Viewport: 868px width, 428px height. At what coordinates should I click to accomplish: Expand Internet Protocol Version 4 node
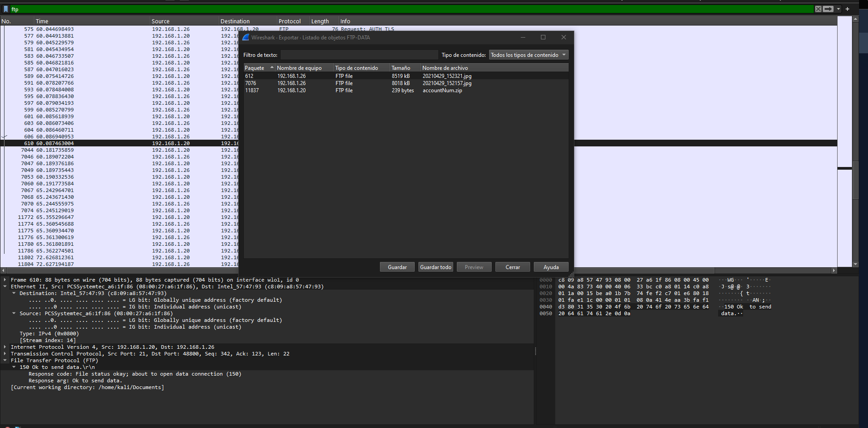coord(5,347)
